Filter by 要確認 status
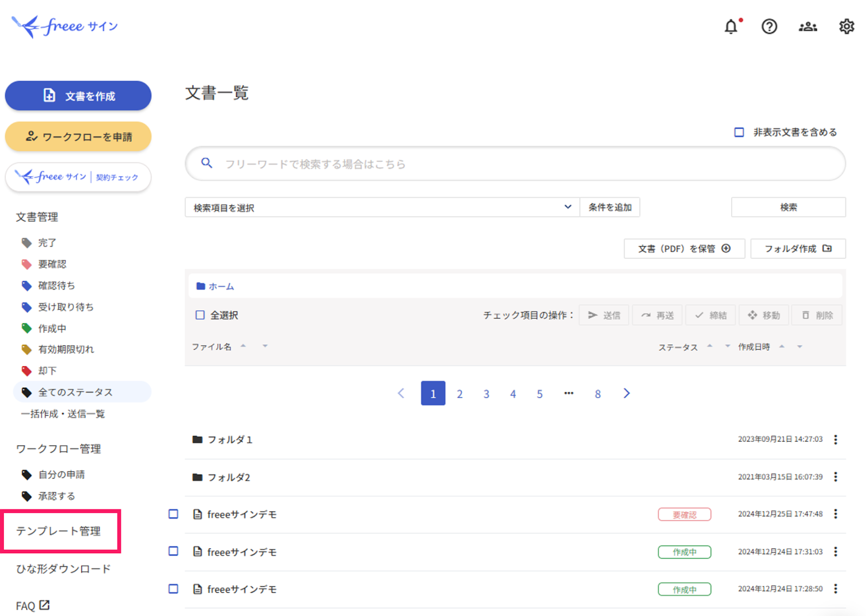Viewport: 866px width, 616px height. [52, 264]
